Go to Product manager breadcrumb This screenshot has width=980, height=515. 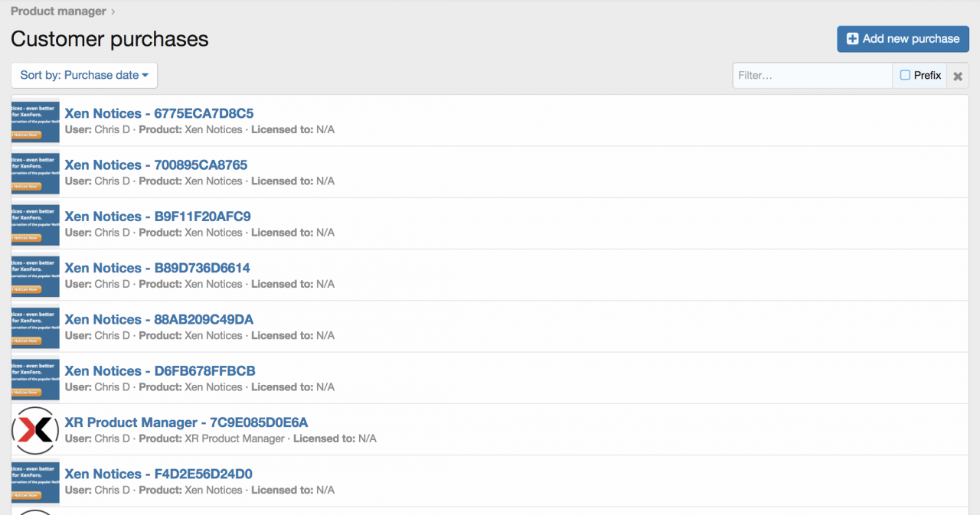58,11
